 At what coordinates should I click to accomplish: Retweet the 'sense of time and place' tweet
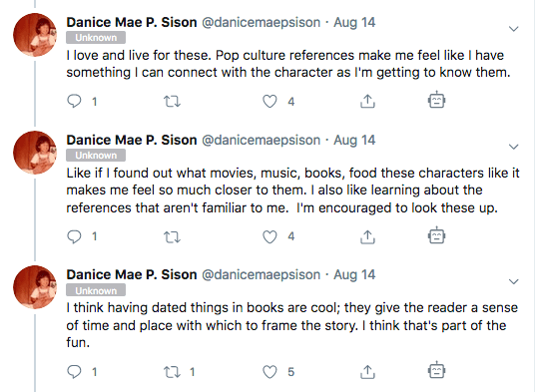click(x=172, y=372)
